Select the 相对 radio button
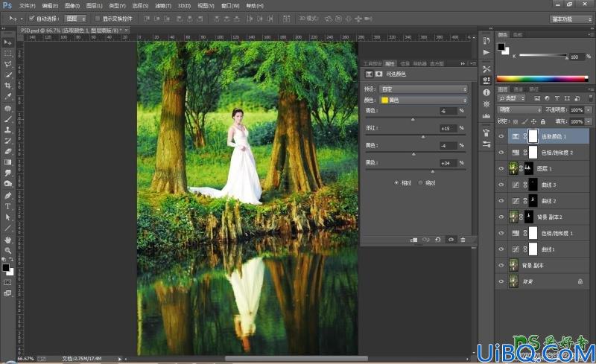The image size is (596, 364). pos(396,183)
